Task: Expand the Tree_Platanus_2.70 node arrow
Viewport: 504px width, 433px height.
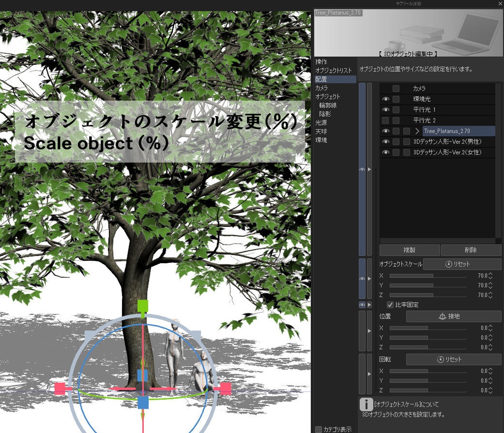Action: pos(417,131)
